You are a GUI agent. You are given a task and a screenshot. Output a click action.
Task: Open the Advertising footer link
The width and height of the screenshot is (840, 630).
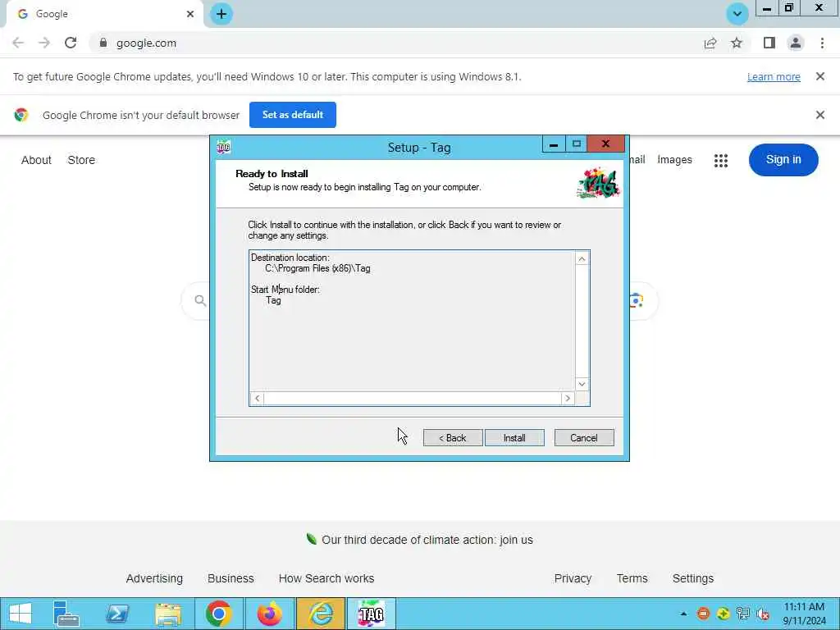tap(154, 578)
